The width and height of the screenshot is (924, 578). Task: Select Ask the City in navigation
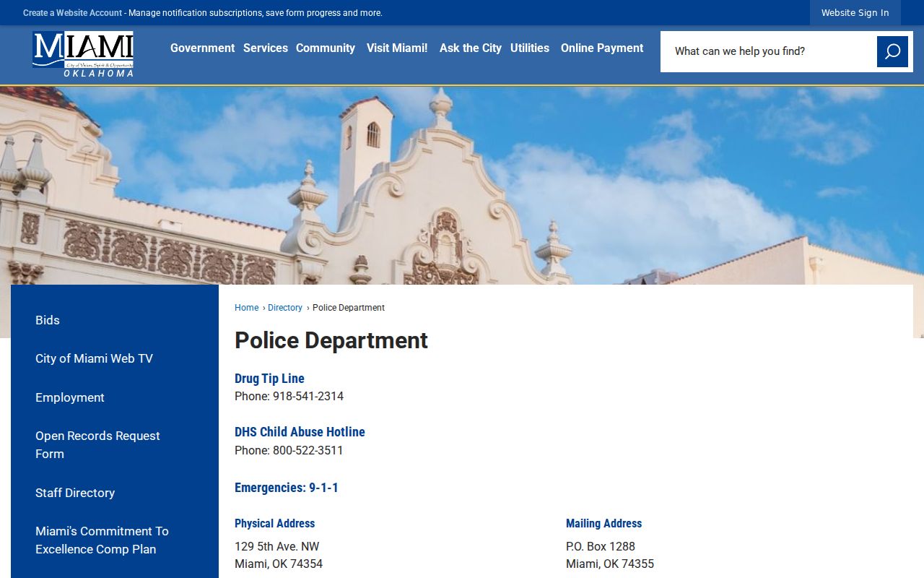click(x=471, y=48)
